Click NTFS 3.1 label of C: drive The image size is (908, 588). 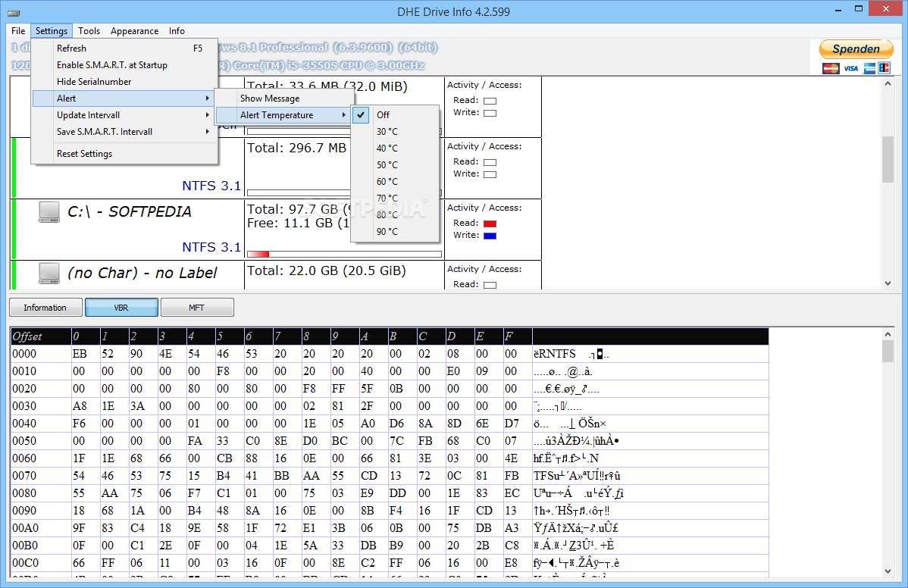pos(211,247)
